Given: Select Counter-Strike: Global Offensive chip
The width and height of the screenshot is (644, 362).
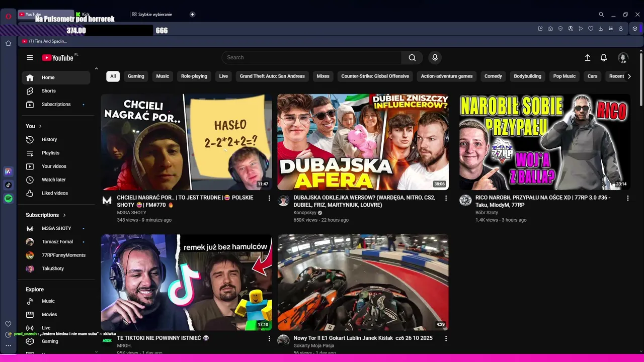Looking at the screenshot, I should (x=375, y=76).
